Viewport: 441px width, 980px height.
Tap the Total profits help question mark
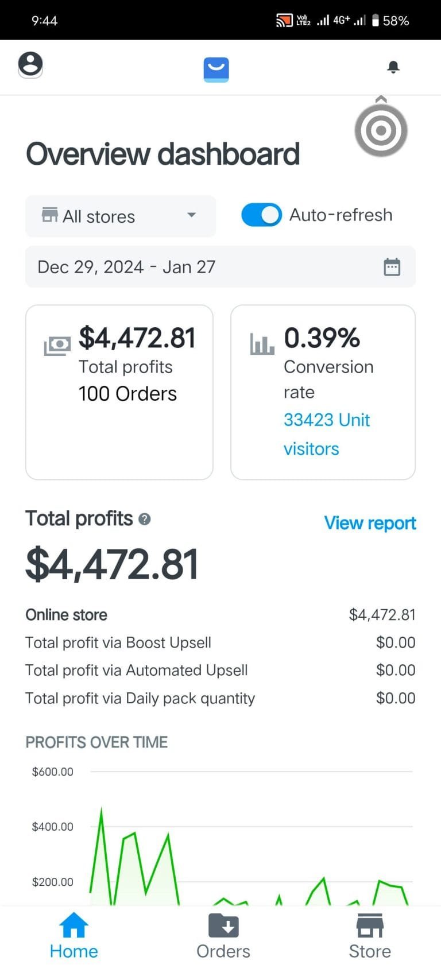[x=145, y=519]
